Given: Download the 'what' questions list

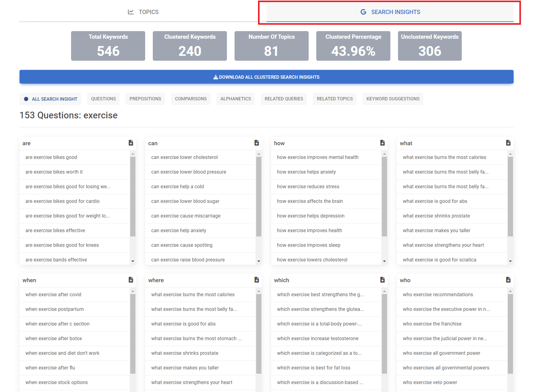Looking at the screenshot, I should 508,143.
